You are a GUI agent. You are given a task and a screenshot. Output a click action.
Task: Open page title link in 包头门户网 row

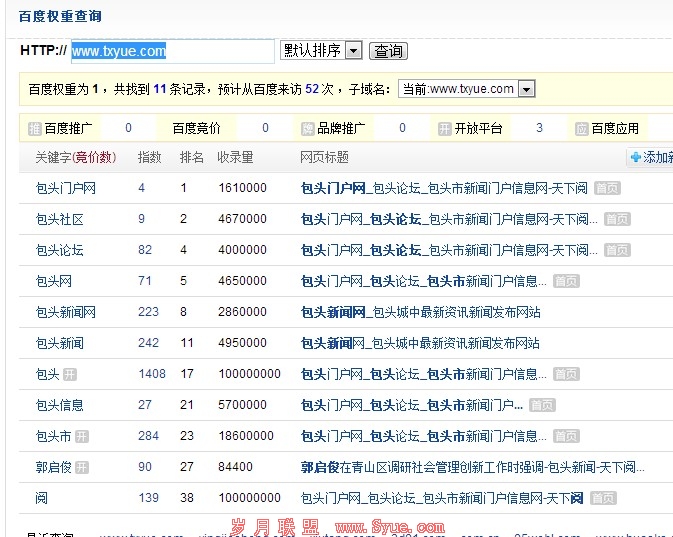444,188
